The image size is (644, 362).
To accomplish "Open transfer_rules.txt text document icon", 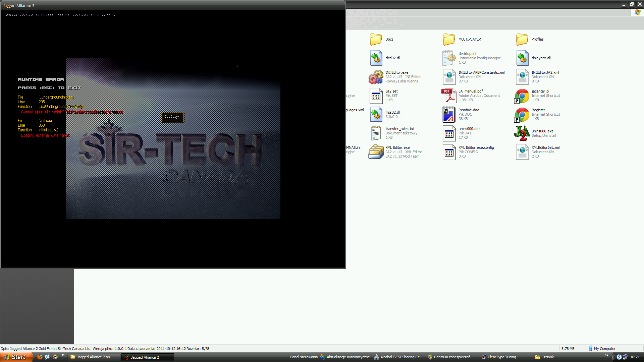I will coord(376,133).
